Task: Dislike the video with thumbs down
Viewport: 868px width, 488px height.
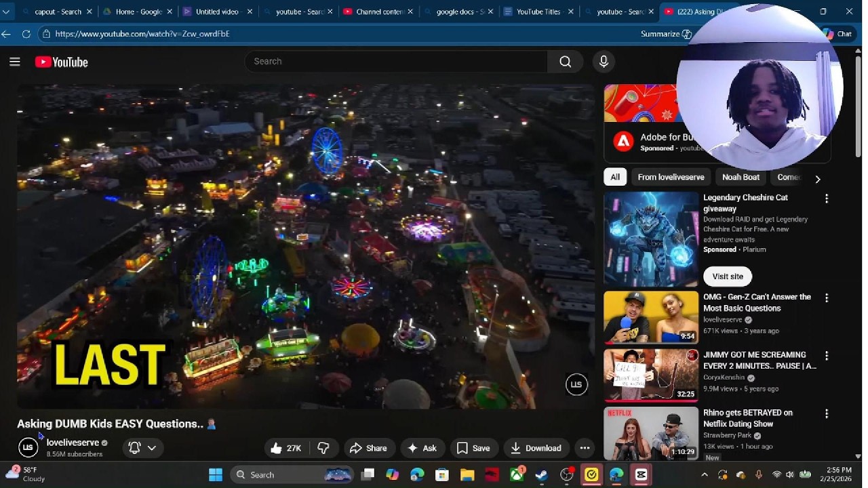Action: (x=323, y=448)
